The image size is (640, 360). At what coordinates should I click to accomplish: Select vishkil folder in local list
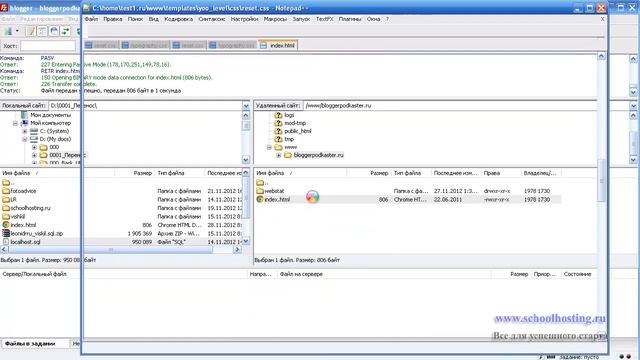[x=18, y=217]
